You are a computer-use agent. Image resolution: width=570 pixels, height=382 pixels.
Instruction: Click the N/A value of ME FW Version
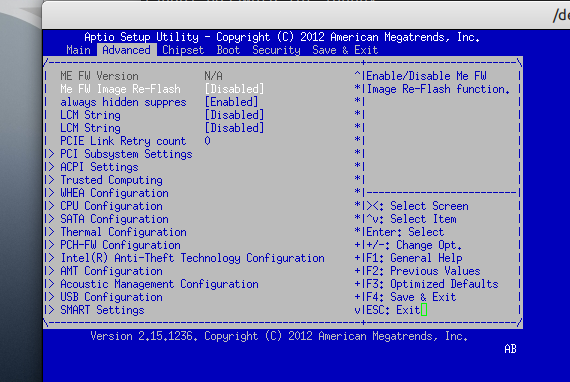(x=213, y=76)
